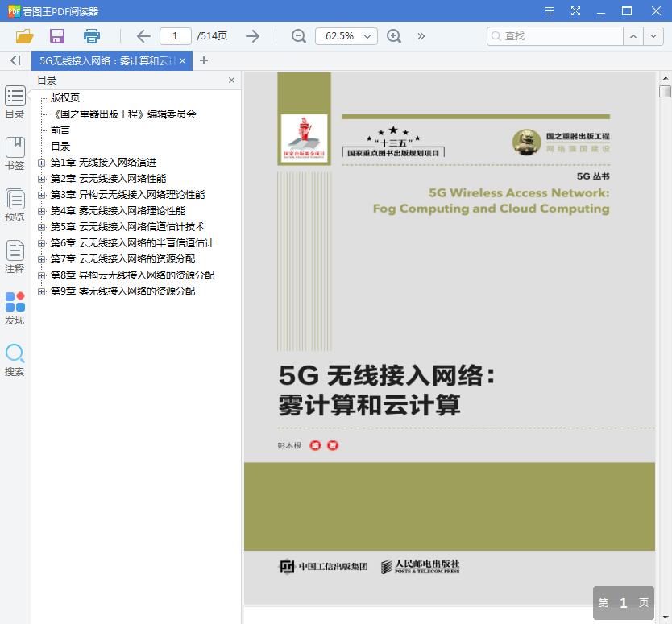Open a PDF file with the folder icon
Screen dimensions: 672x624
24,36
